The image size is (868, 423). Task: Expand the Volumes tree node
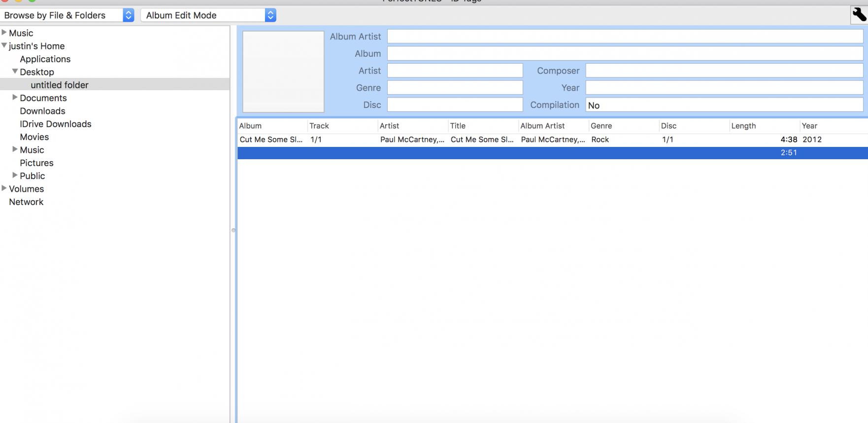4,188
